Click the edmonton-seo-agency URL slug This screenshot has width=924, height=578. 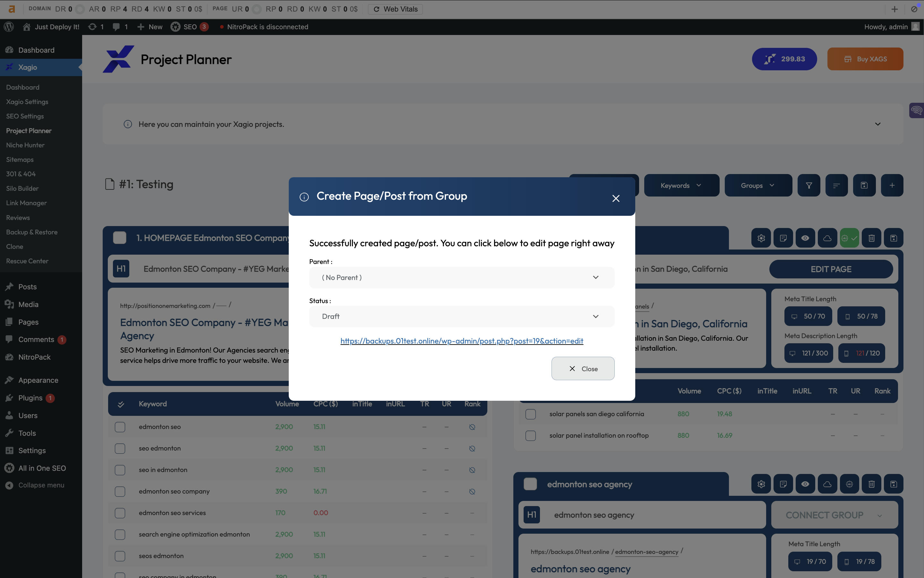646,552
